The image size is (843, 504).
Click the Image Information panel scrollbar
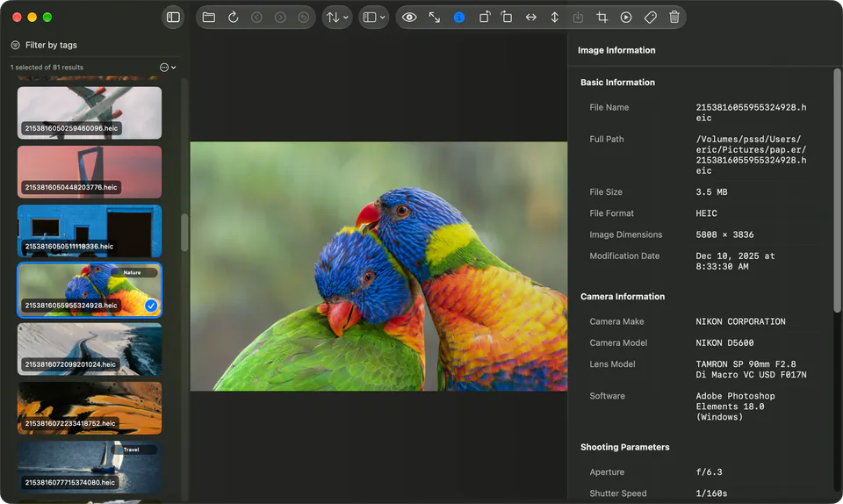coord(837,190)
